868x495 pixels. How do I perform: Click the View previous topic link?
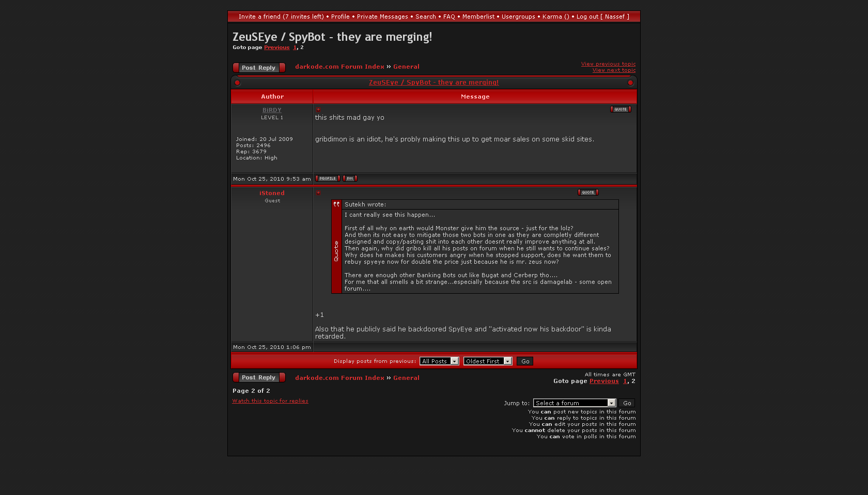[x=608, y=64]
